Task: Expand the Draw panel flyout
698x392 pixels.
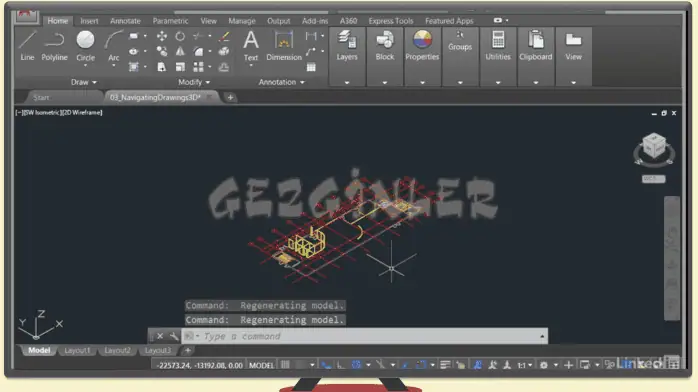Action: click(84, 82)
